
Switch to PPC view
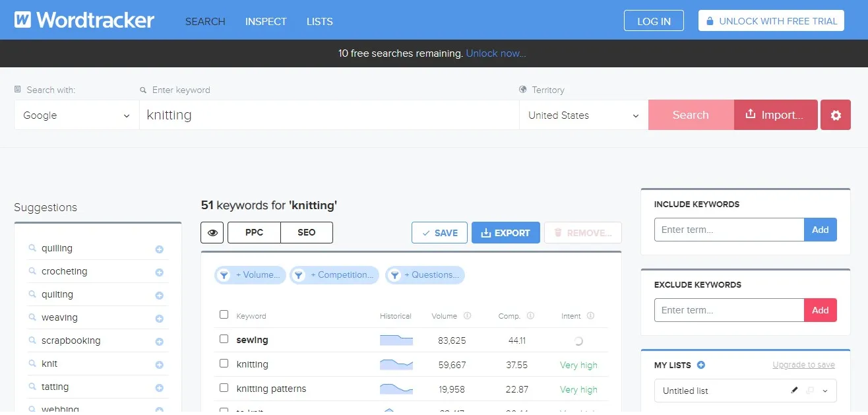point(254,233)
